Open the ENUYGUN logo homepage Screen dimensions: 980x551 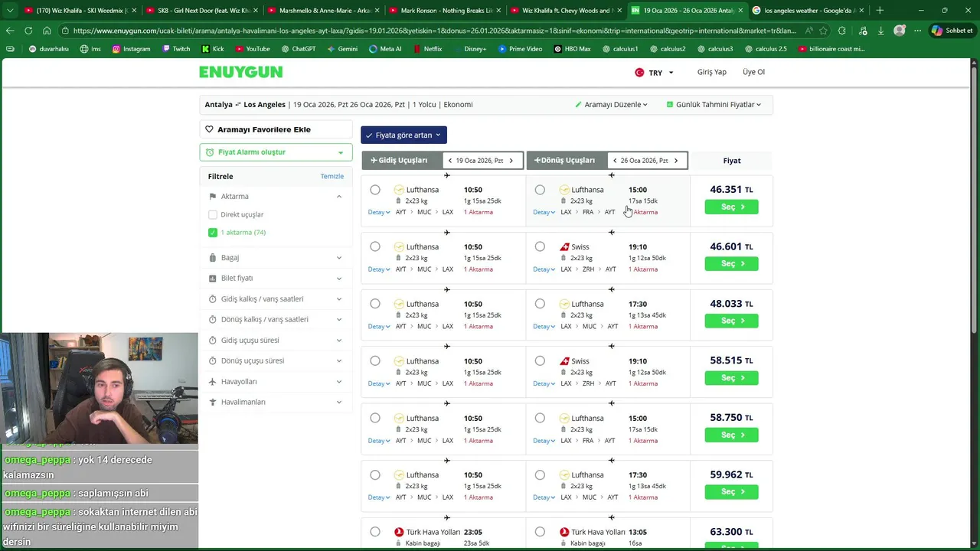[240, 72]
